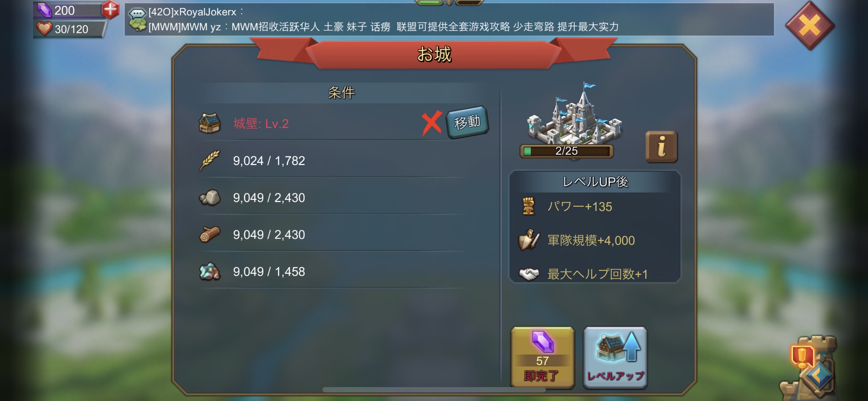Tap the wood log resource icon
The height and width of the screenshot is (401, 868).
210,235
